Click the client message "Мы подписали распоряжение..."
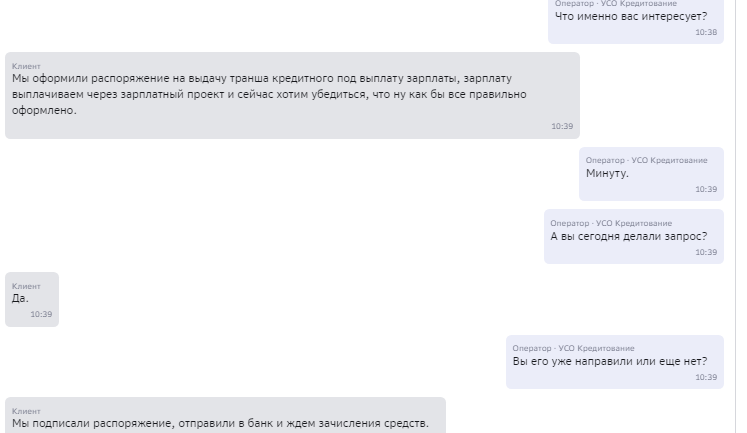The width and height of the screenshot is (747, 433). click(x=220, y=423)
